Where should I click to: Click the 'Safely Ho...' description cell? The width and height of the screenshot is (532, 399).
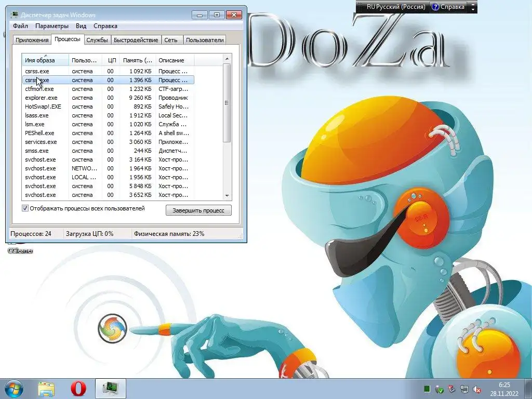pyautogui.click(x=174, y=107)
